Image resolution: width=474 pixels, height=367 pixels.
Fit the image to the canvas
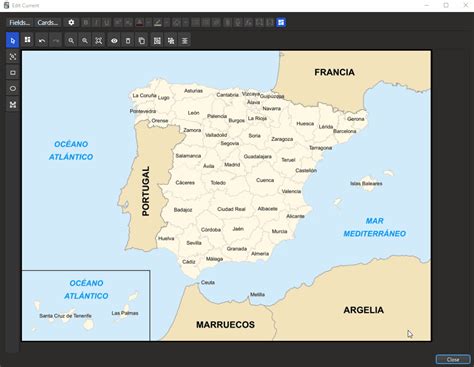point(99,41)
